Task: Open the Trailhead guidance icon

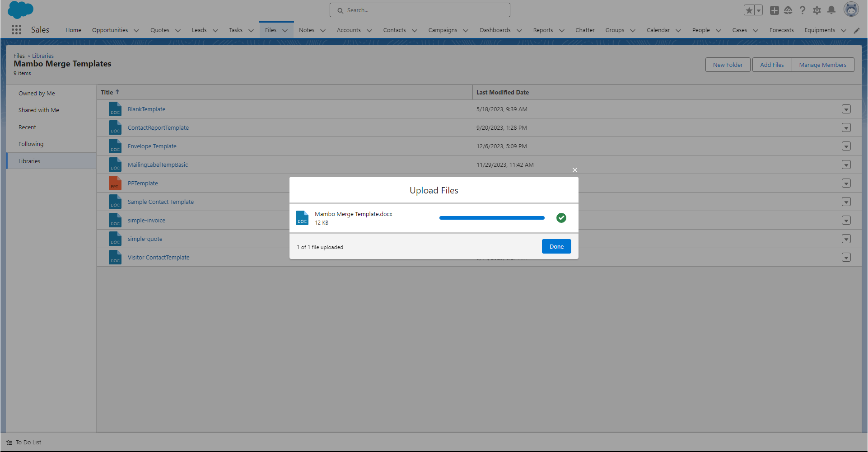Action: [x=789, y=10]
